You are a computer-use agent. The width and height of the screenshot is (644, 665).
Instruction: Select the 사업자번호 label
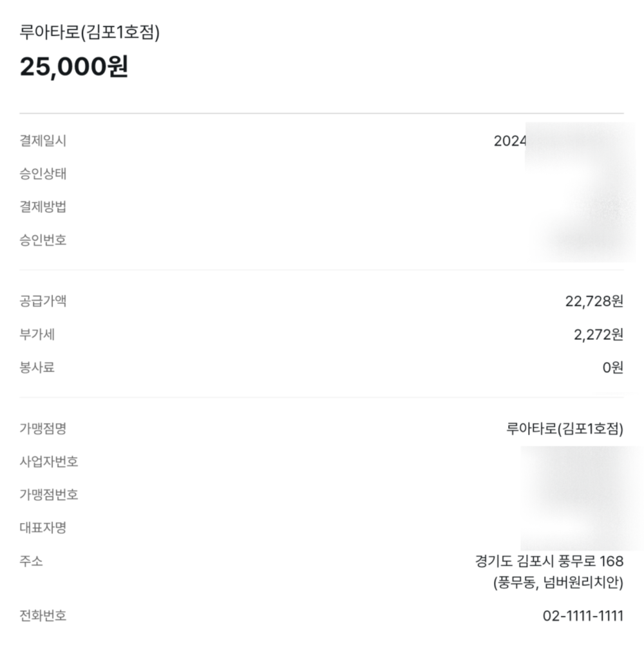click(49, 461)
